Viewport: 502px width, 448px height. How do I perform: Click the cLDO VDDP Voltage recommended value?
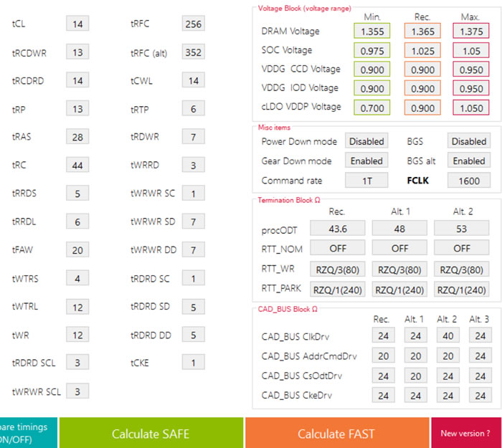(422, 107)
